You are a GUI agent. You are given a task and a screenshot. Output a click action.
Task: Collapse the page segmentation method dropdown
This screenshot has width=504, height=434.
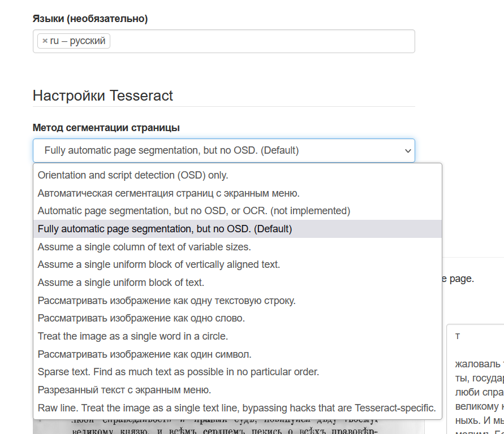pos(223,150)
